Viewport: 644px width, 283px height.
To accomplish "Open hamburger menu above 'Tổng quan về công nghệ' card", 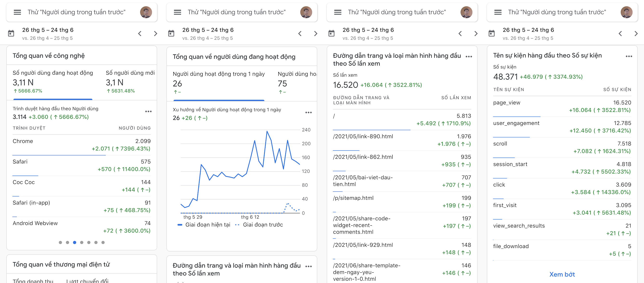I will pyautogui.click(x=17, y=12).
